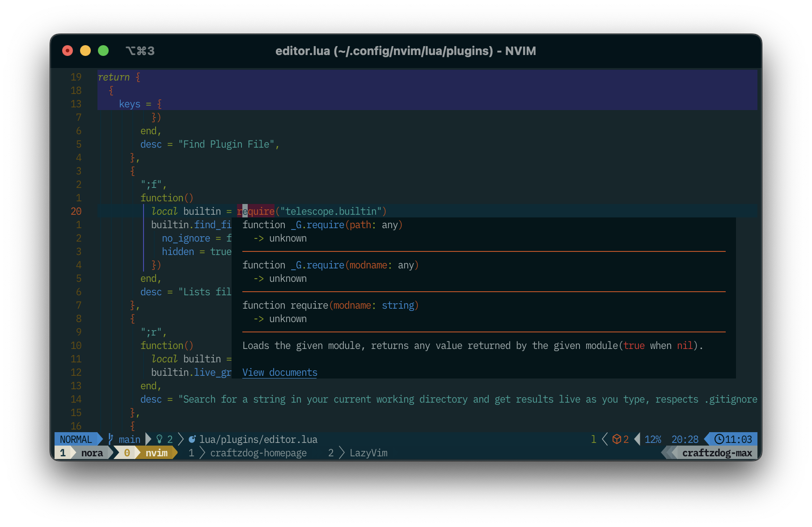Click the ⌥⌘3 shortcut indicator in the titlebar
This screenshot has width=812, height=527.
pos(140,51)
